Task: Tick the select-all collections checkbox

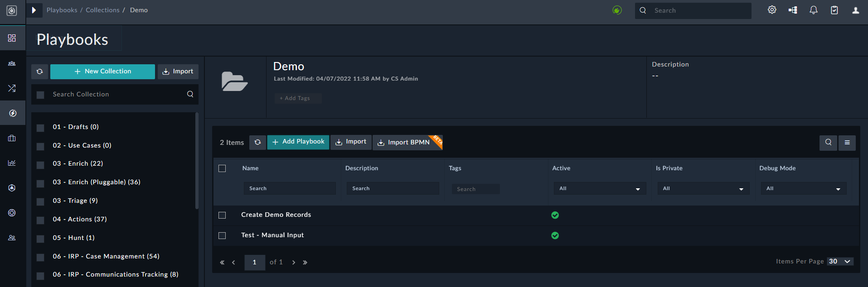Action: pos(40,95)
